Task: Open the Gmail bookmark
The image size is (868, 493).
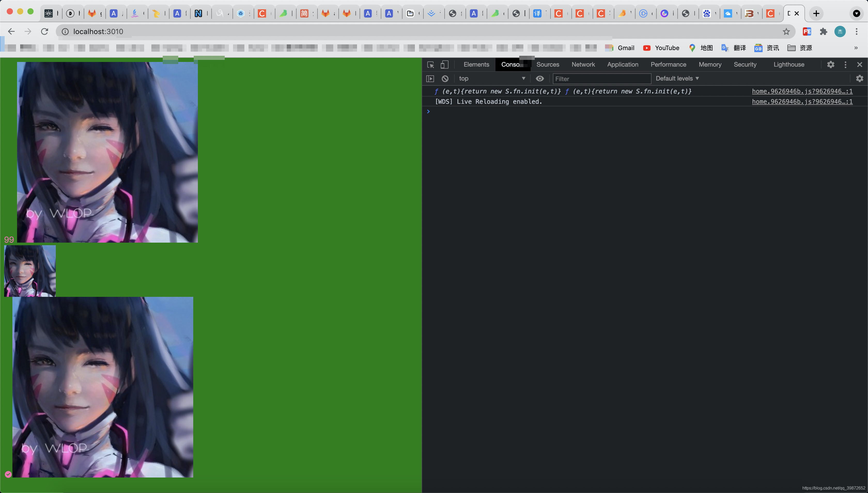Action: (x=620, y=48)
